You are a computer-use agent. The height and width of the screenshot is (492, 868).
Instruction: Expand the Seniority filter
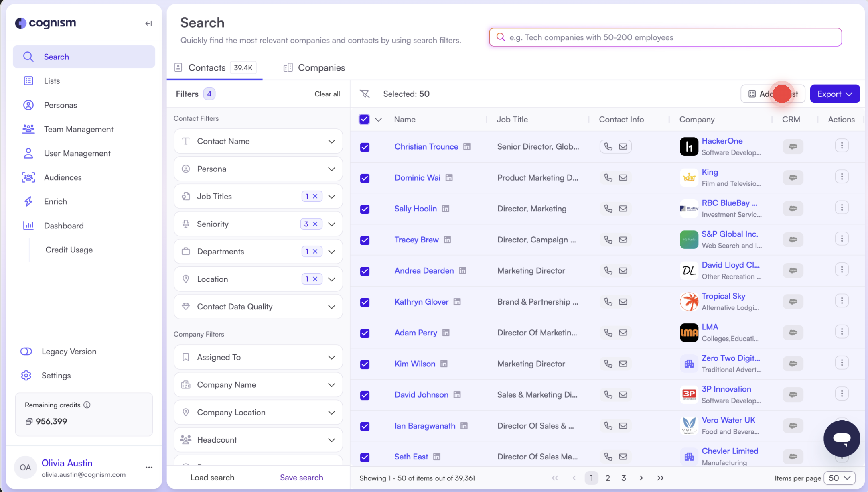[x=332, y=224]
